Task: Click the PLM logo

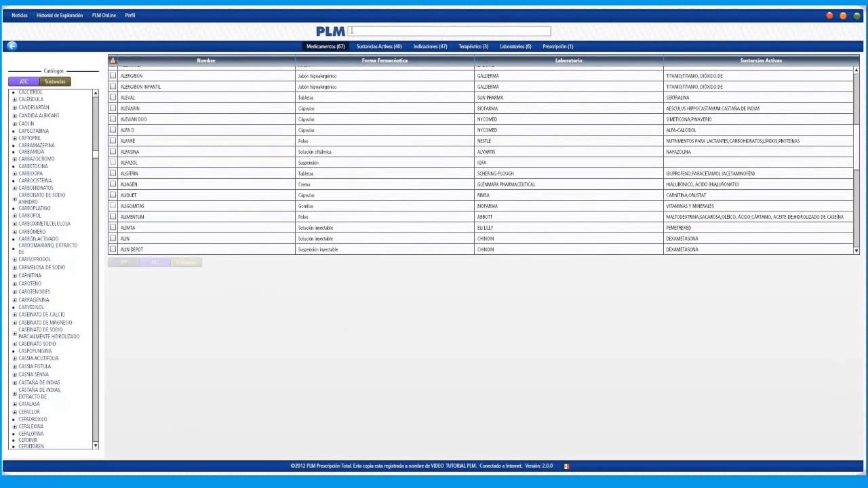Action: pyautogui.click(x=330, y=31)
